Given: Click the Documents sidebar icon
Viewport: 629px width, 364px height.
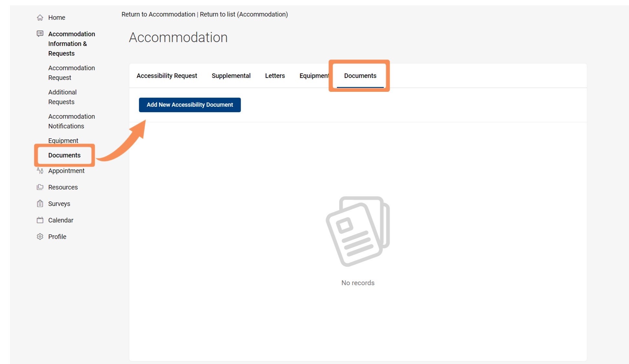Looking at the screenshot, I should tap(64, 155).
